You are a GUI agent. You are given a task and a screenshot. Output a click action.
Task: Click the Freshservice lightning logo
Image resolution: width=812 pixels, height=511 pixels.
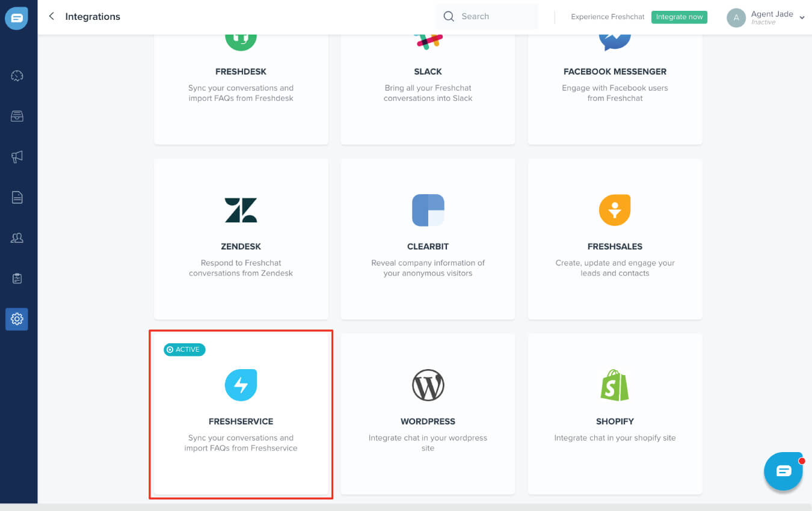coord(241,385)
